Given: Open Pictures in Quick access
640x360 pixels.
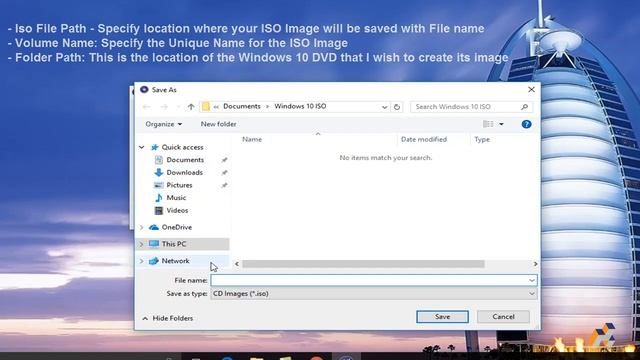Looking at the screenshot, I should [179, 185].
